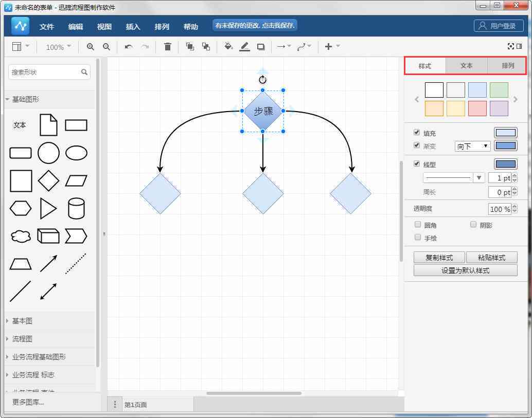Enable the 阴影 shadow checkbox
The width and height of the screenshot is (532, 418).
coord(474,224)
